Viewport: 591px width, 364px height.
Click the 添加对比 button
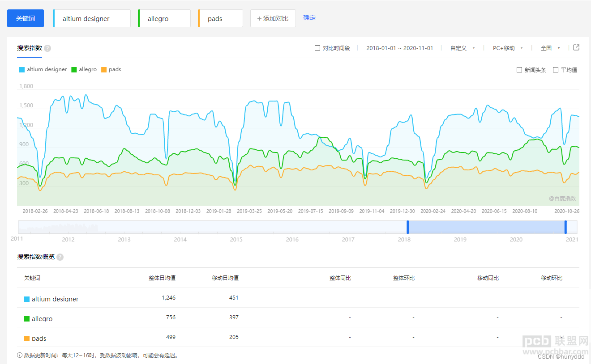pos(273,18)
